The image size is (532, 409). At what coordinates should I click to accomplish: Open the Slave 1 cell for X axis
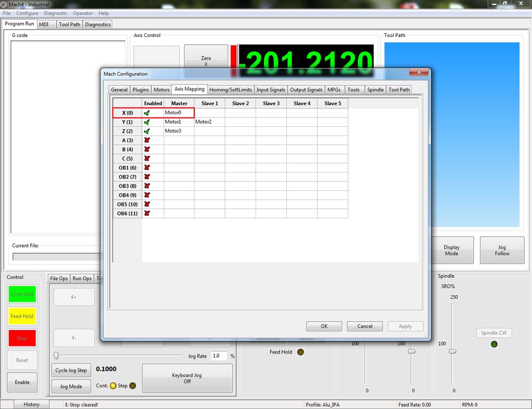click(210, 113)
